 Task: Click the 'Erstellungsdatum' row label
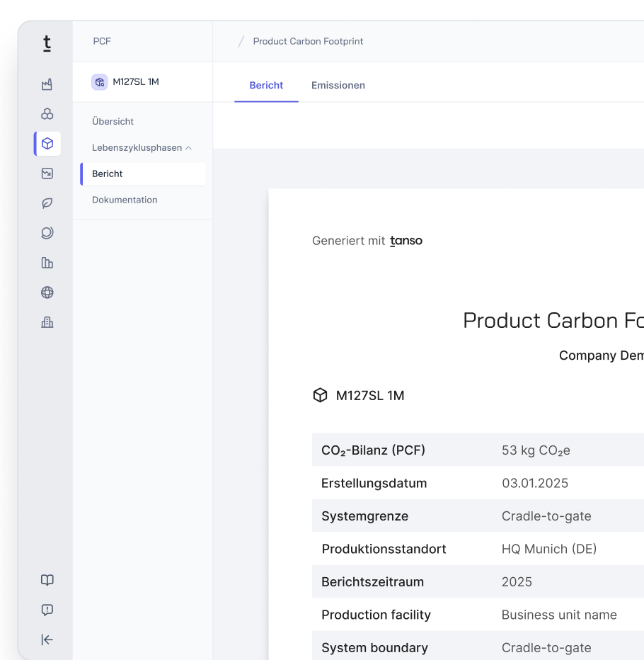coord(374,483)
